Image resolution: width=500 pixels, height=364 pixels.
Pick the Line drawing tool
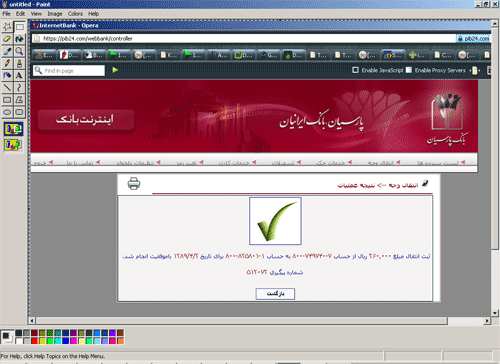pos(7,88)
